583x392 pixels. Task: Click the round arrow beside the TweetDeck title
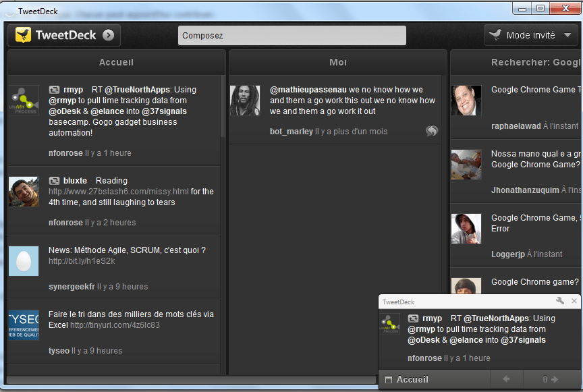point(108,35)
